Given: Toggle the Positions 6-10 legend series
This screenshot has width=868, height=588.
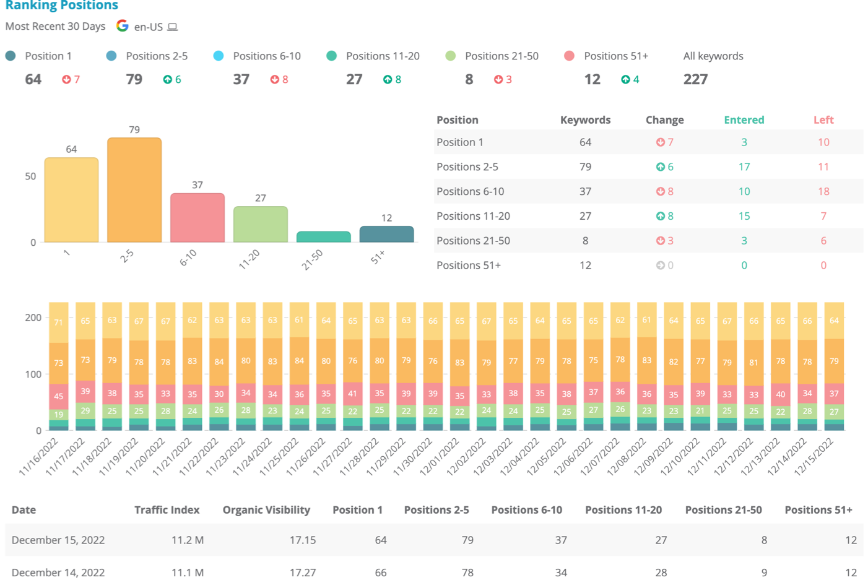Looking at the screenshot, I should tap(219, 56).
